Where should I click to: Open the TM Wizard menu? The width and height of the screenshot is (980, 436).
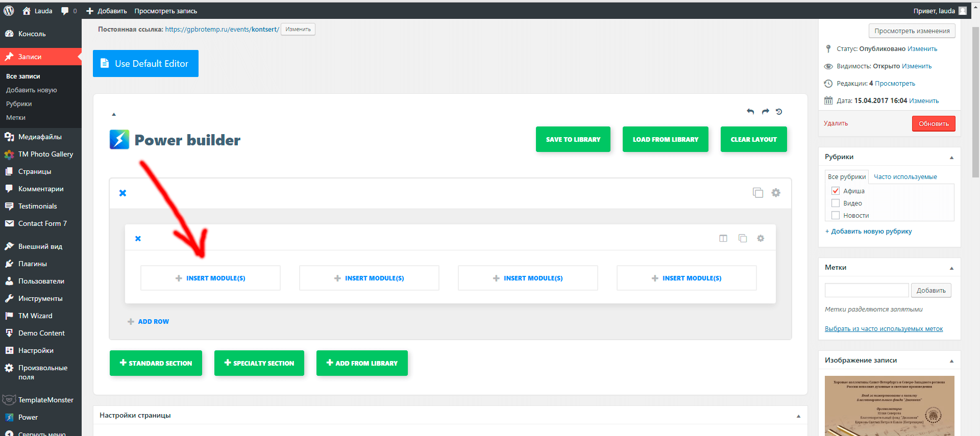coord(41,316)
